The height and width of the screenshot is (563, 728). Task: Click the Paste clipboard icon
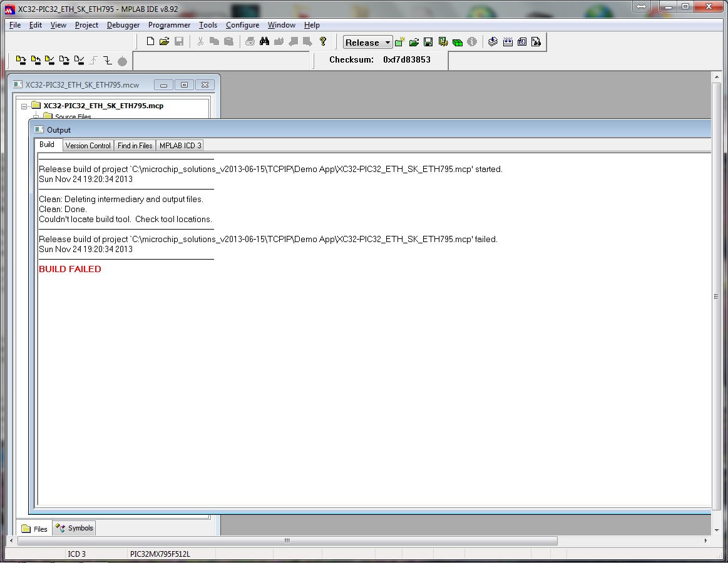point(228,41)
